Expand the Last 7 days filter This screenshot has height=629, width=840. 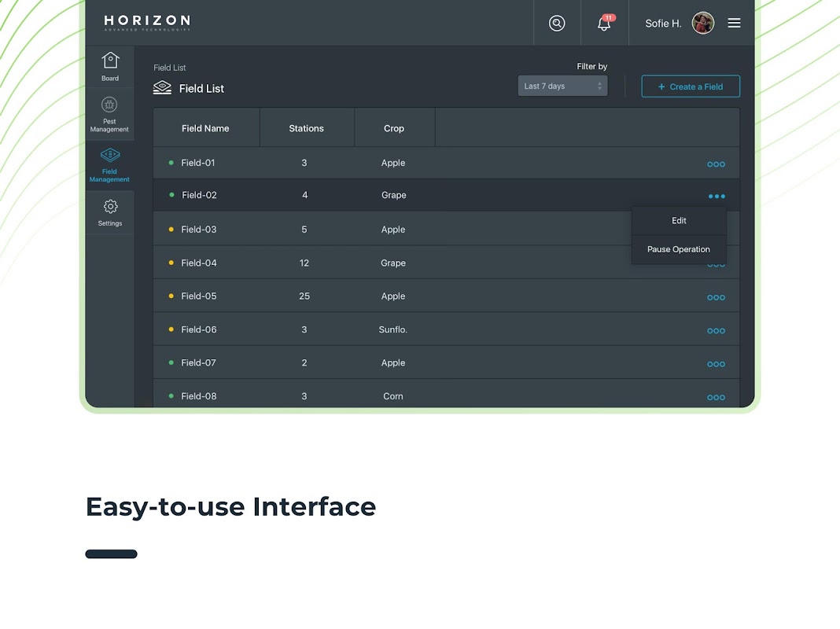click(562, 86)
